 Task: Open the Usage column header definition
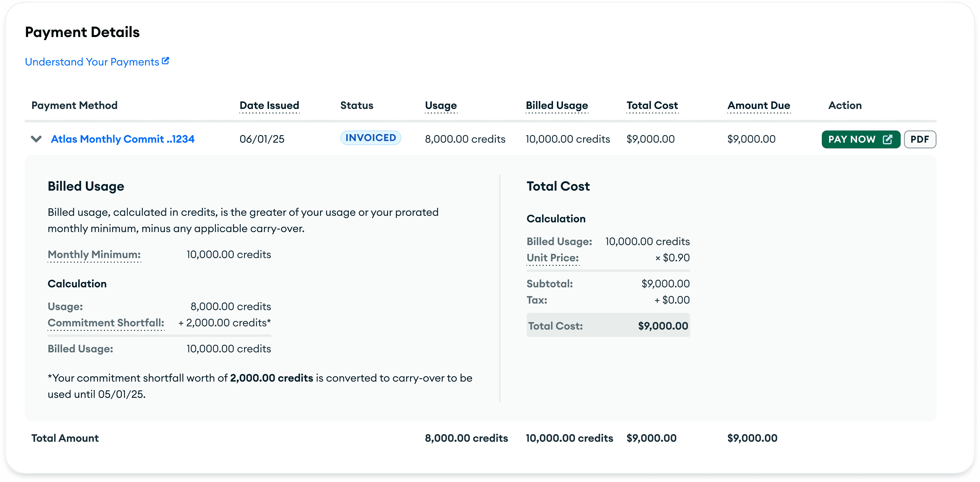(440, 105)
